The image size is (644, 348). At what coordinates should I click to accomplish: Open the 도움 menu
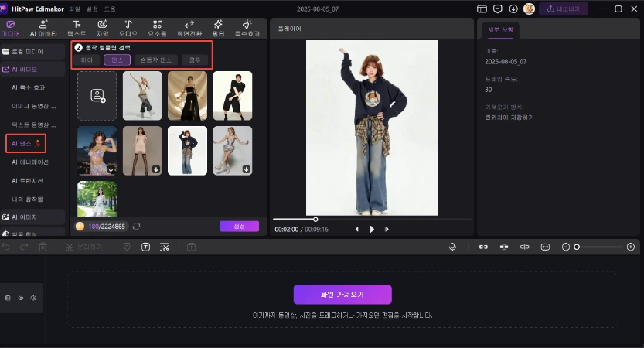[x=110, y=9]
